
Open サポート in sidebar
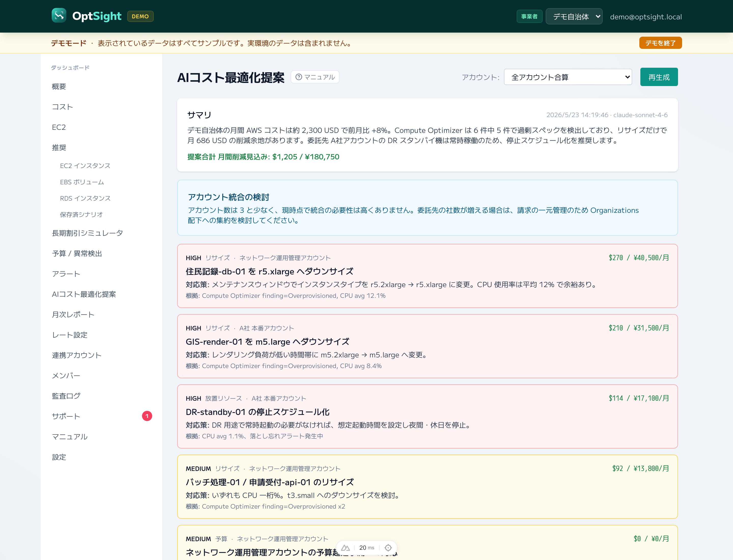coord(101,416)
